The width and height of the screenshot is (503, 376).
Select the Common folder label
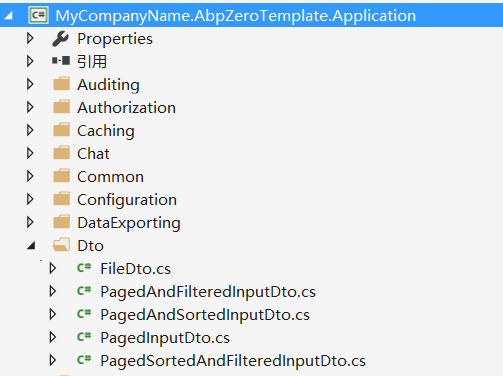pyautogui.click(x=110, y=177)
